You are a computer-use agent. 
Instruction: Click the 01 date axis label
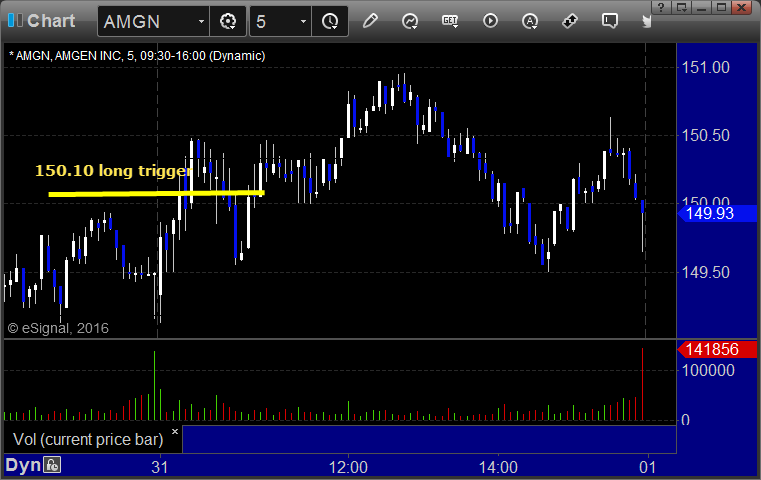[648, 467]
